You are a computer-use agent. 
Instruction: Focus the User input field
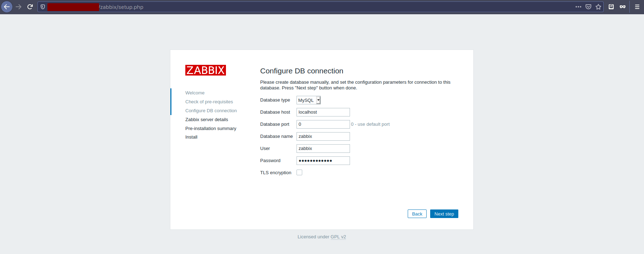(x=323, y=149)
